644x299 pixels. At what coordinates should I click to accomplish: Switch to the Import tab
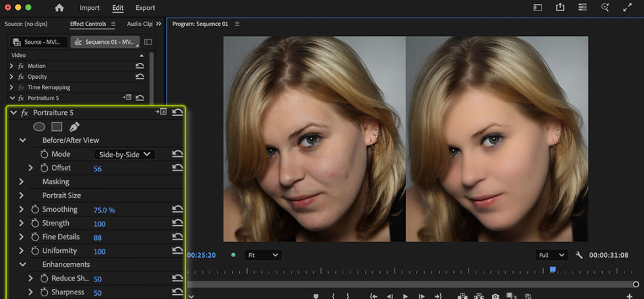pyautogui.click(x=90, y=8)
